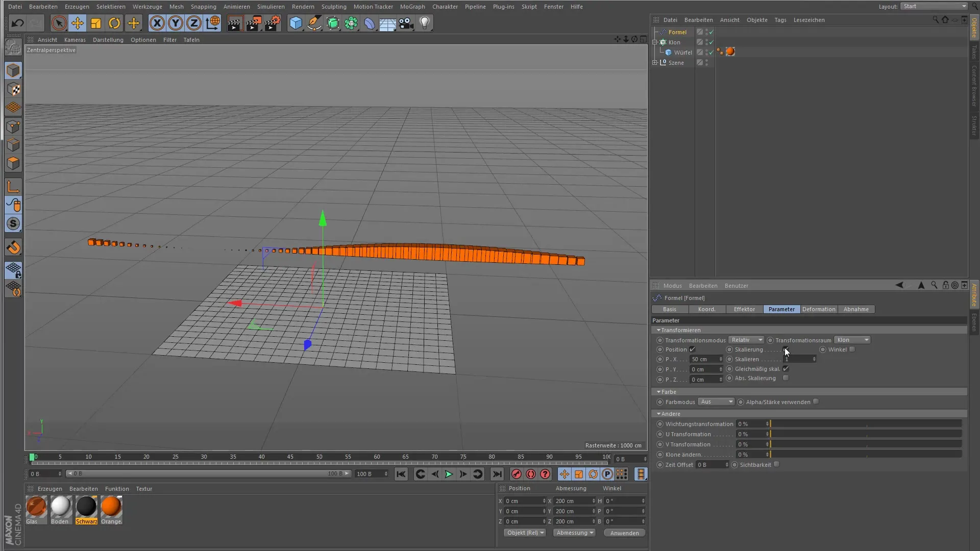This screenshot has width=980, height=551.
Task: Select the Orange material swatch
Action: point(111,507)
